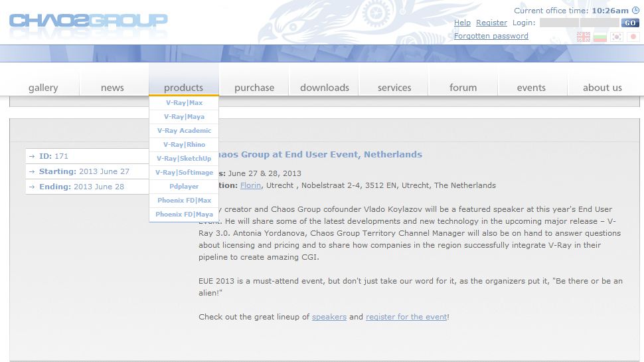
Task: Follow the Florin location link
Action: pos(250,185)
